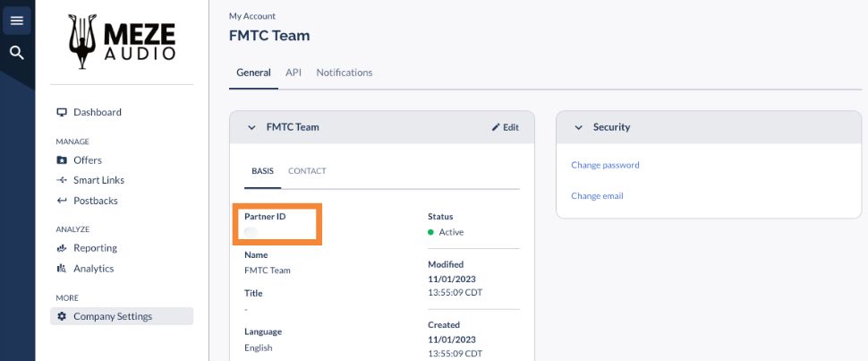
Task: Switch to the API tab
Action: click(x=294, y=73)
